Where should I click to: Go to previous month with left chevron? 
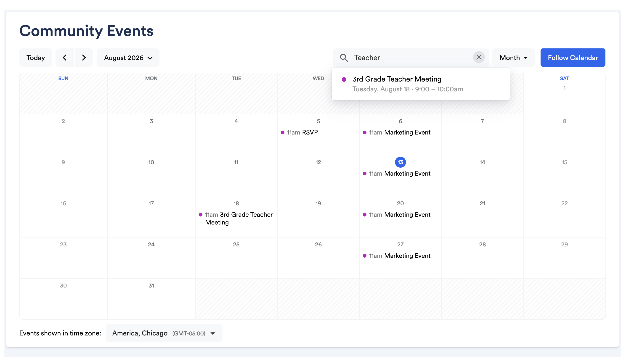pos(65,58)
